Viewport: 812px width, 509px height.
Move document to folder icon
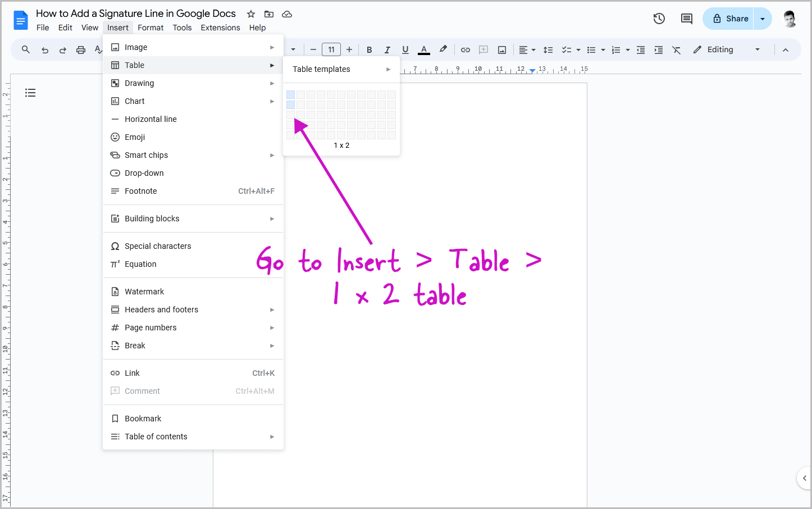tap(269, 14)
